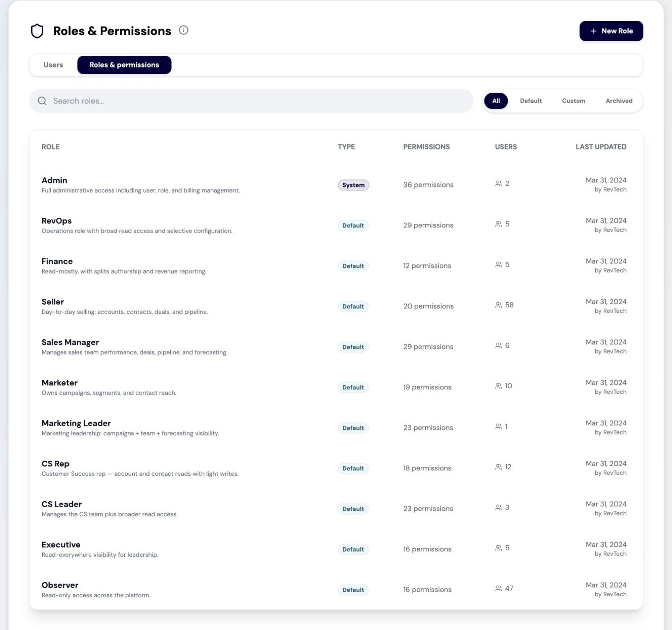This screenshot has height=630, width=672.
Task: Click the users icon in Marketer row
Action: coord(498,386)
